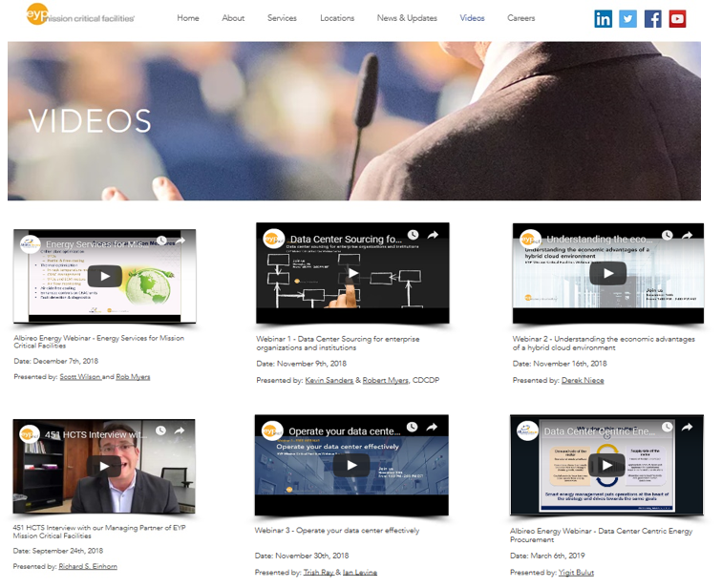Click 'Webinar 3 - Operate your data center effectively' caption

coord(337,530)
